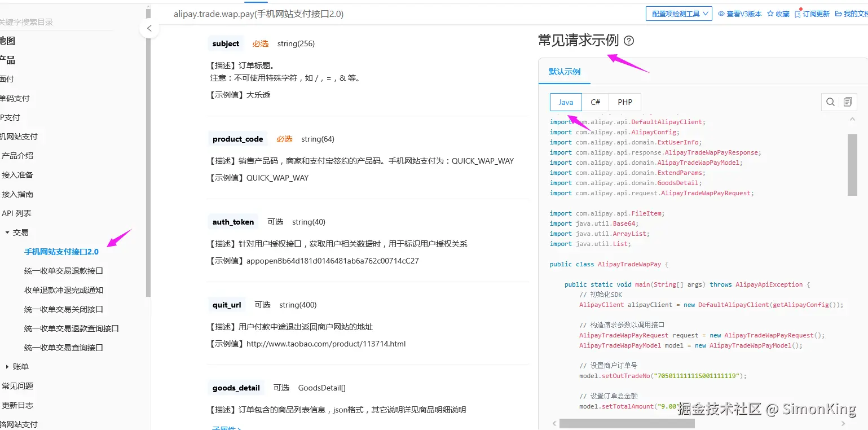Click the bookmark icon for 订阅更新

coord(797,14)
